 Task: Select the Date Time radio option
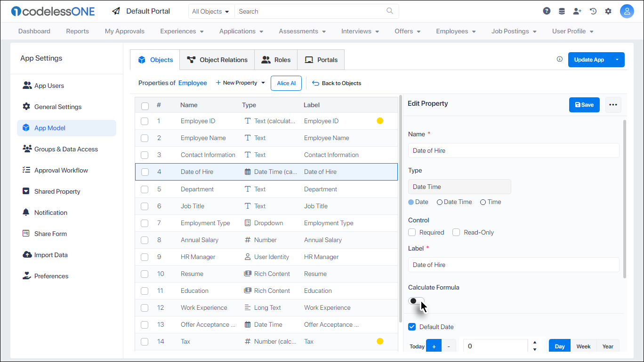tap(440, 202)
